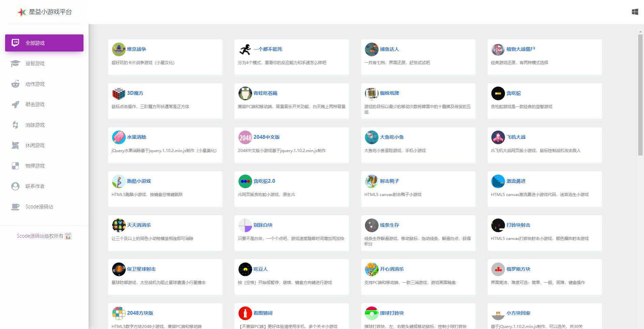Click the 飞机大战 airplane icon
Screen dimensions: 644x329
pos(498,137)
